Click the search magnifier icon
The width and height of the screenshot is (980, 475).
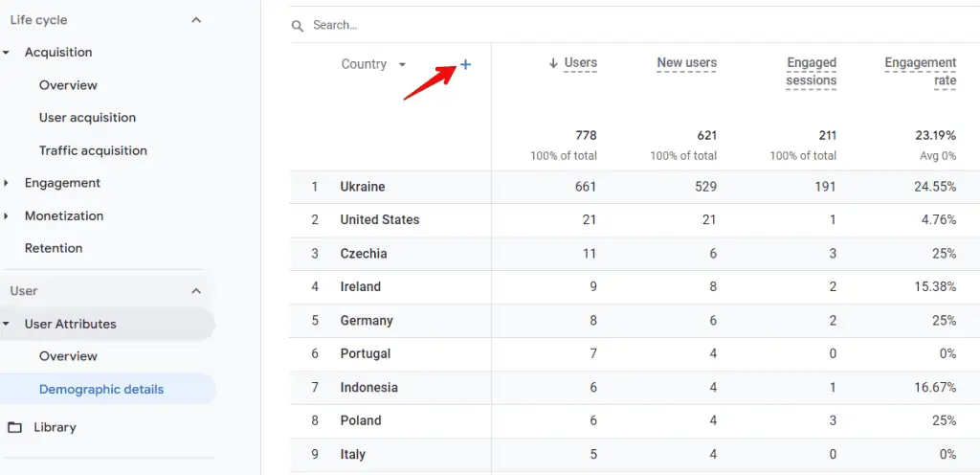[299, 25]
